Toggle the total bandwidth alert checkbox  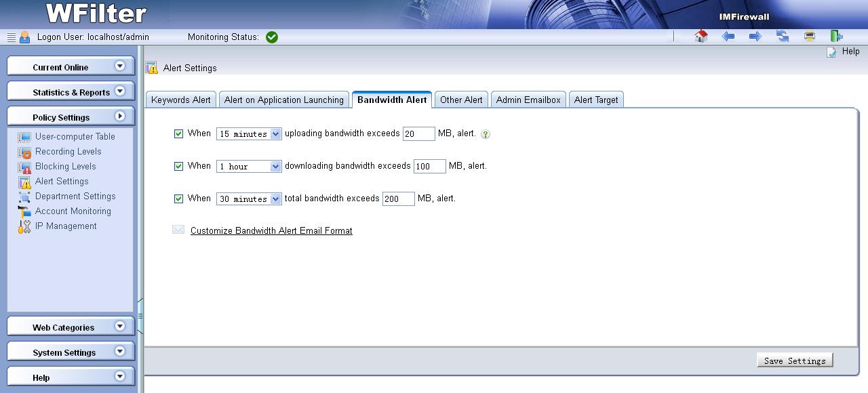tap(179, 199)
